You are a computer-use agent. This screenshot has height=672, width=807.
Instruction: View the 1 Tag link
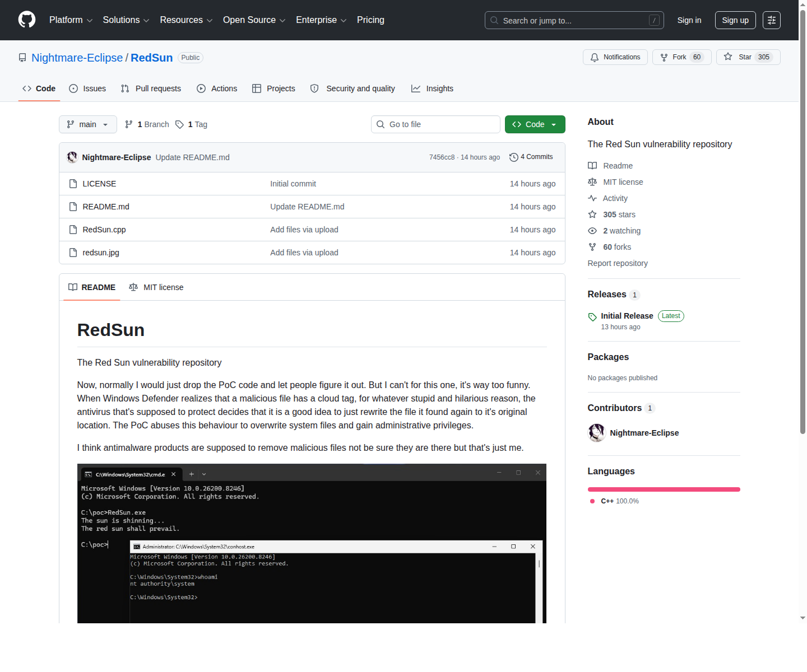point(192,124)
